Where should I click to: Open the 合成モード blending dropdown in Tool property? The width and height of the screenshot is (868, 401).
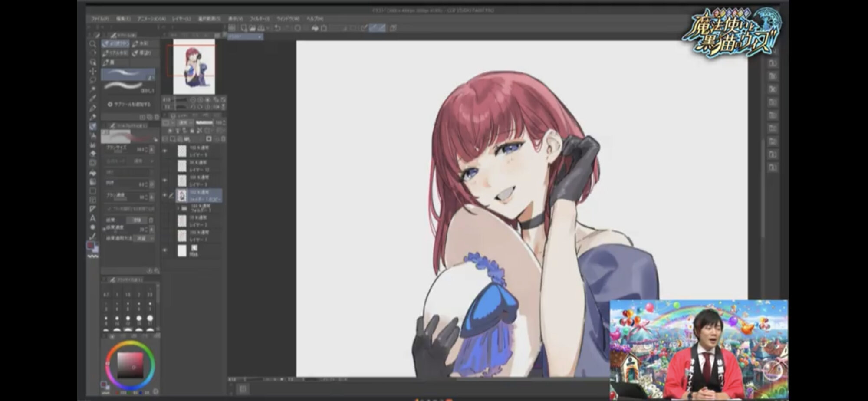[143, 161]
